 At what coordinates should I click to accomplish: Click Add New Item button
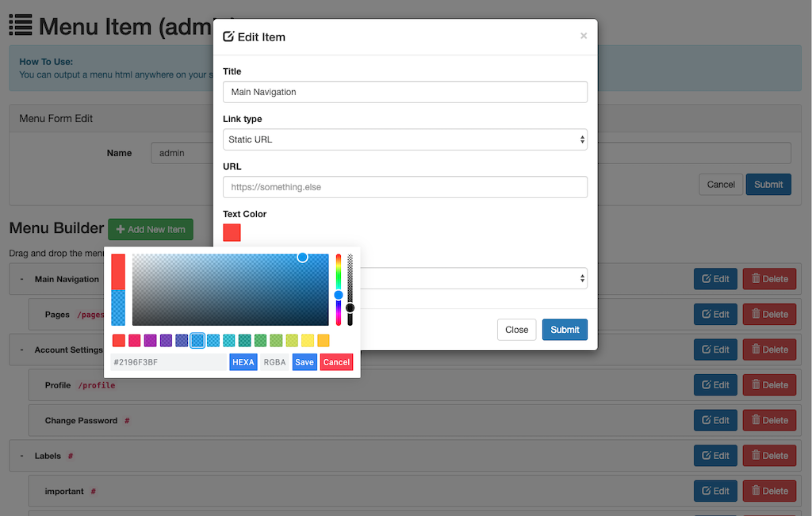[x=151, y=229]
